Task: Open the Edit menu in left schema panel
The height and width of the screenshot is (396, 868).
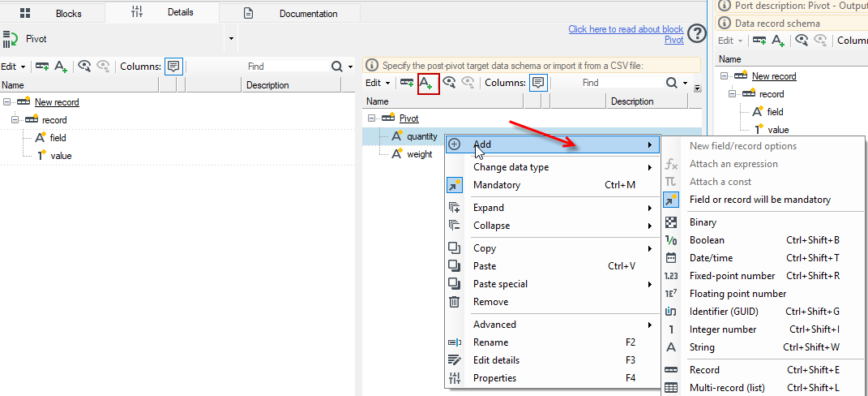Action: [x=13, y=67]
